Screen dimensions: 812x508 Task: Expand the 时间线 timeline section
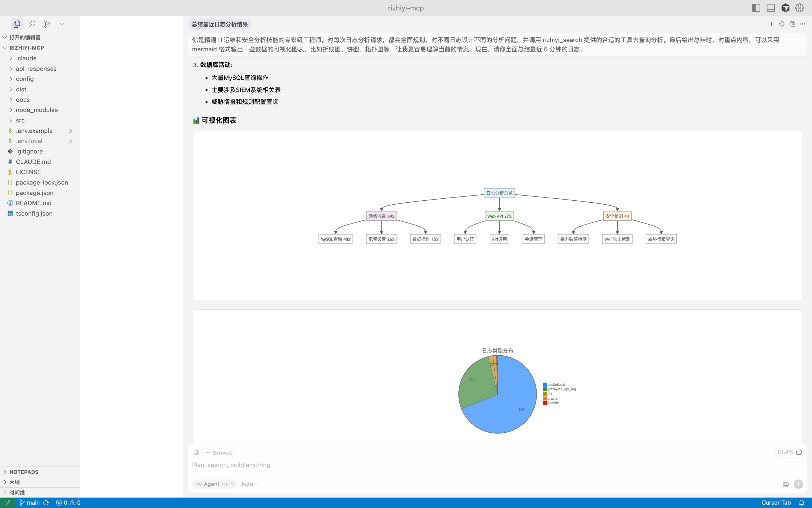[x=39, y=492]
